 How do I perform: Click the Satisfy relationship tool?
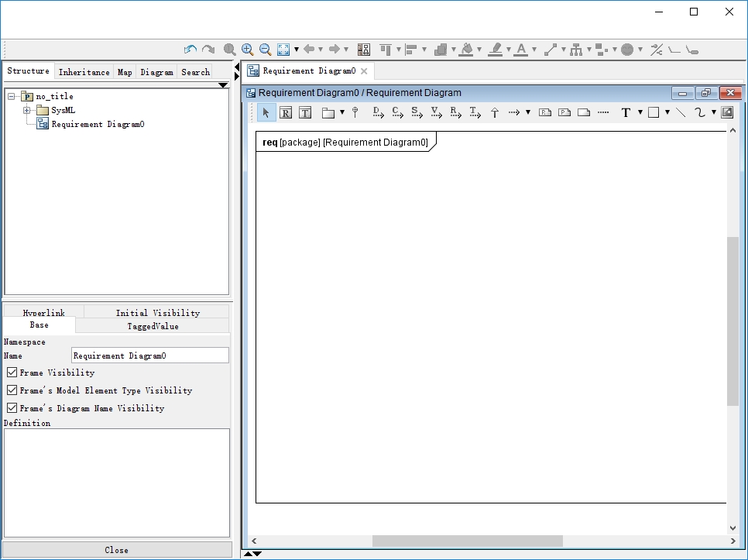[417, 112]
